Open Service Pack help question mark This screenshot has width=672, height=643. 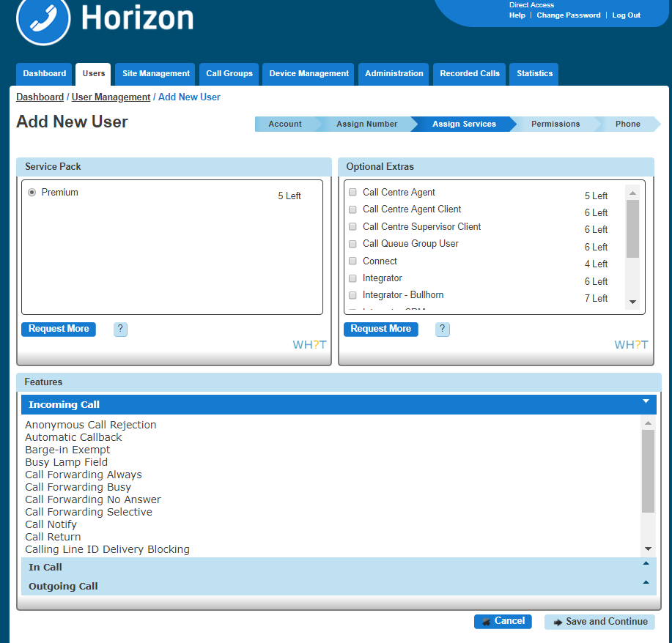point(120,329)
